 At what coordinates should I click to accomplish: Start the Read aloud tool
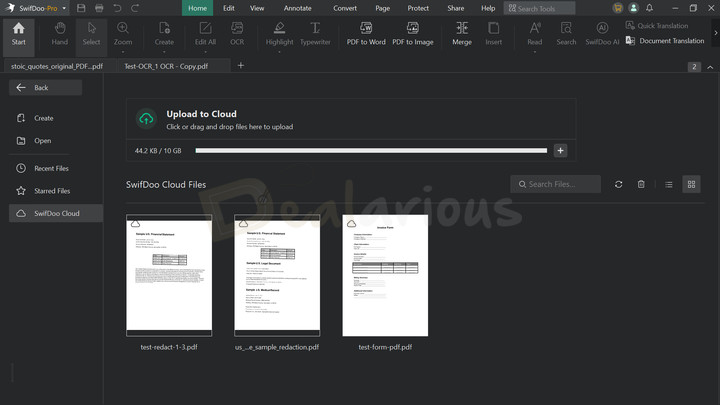pos(534,34)
